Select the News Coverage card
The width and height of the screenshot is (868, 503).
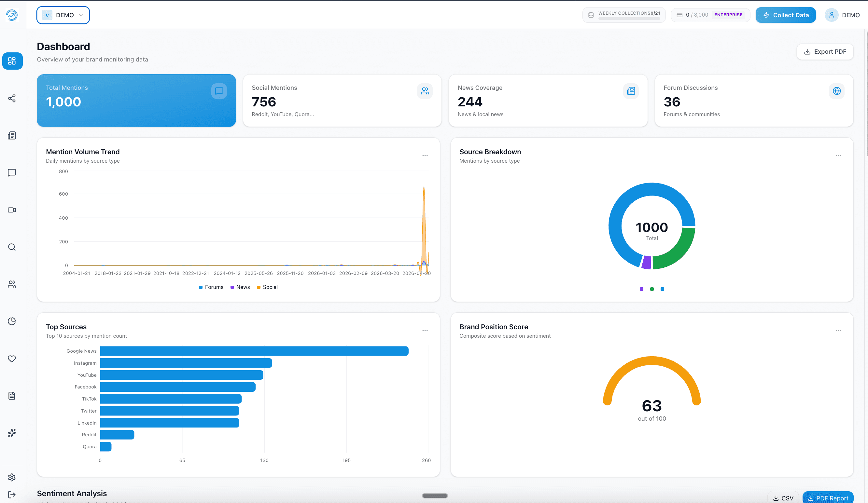click(548, 101)
